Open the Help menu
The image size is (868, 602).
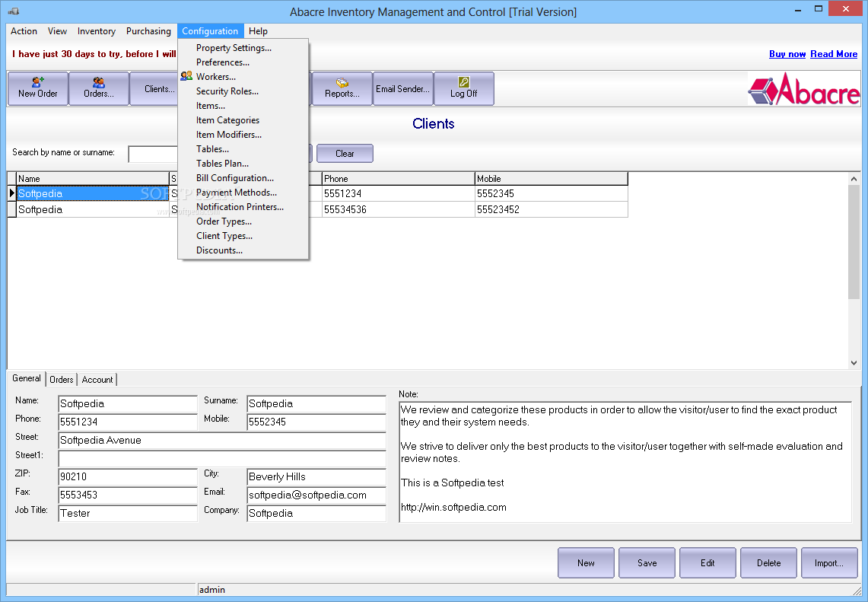pos(258,31)
